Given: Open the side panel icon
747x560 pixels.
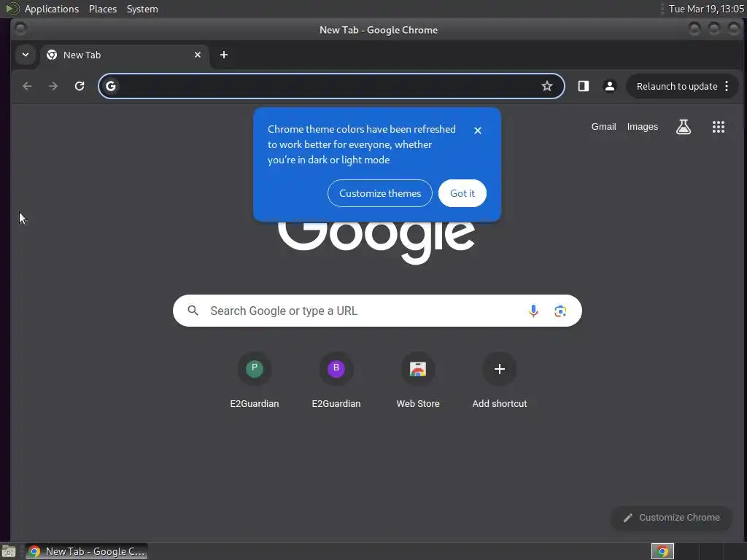Looking at the screenshot, I should pyautogui.click(x=584, y=86).
